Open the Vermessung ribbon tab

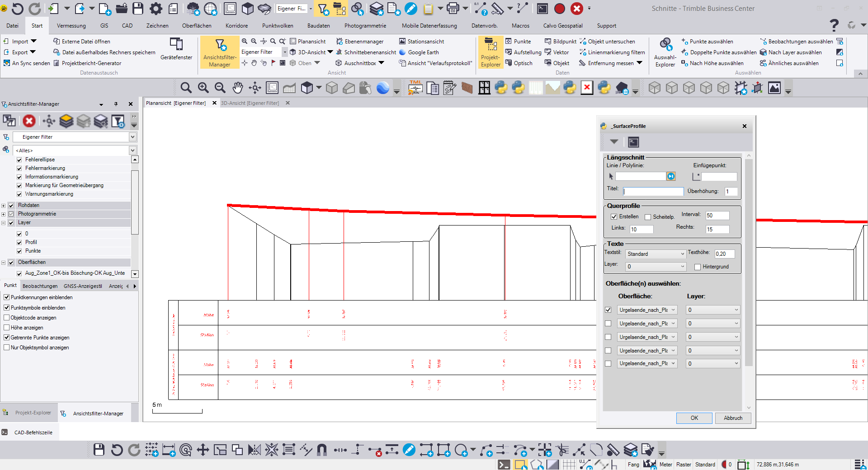click(x=71, y=26)
